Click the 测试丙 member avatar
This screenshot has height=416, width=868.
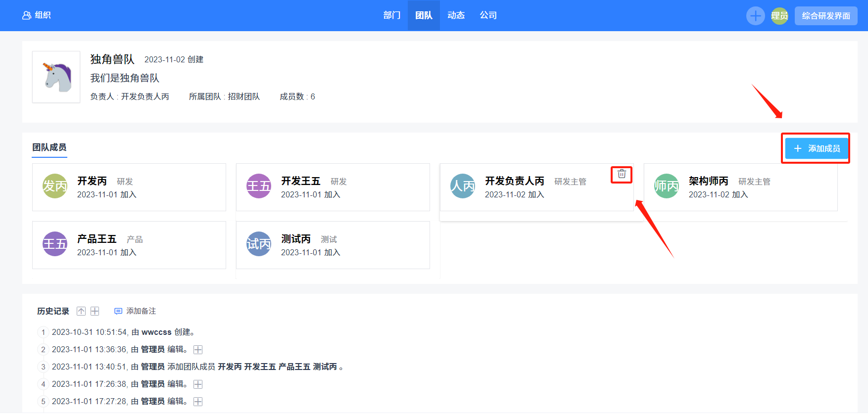[259, 244]
